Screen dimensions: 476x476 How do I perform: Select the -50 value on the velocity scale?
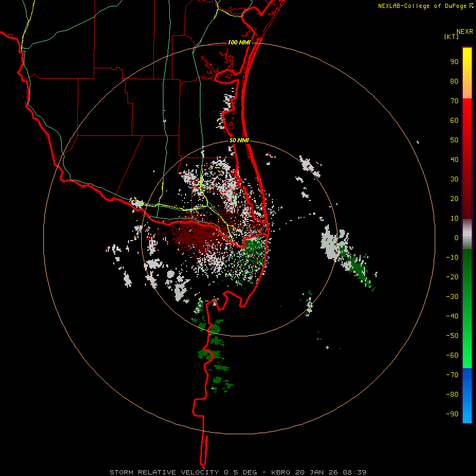pyautogui.click(x=452, y=336)
